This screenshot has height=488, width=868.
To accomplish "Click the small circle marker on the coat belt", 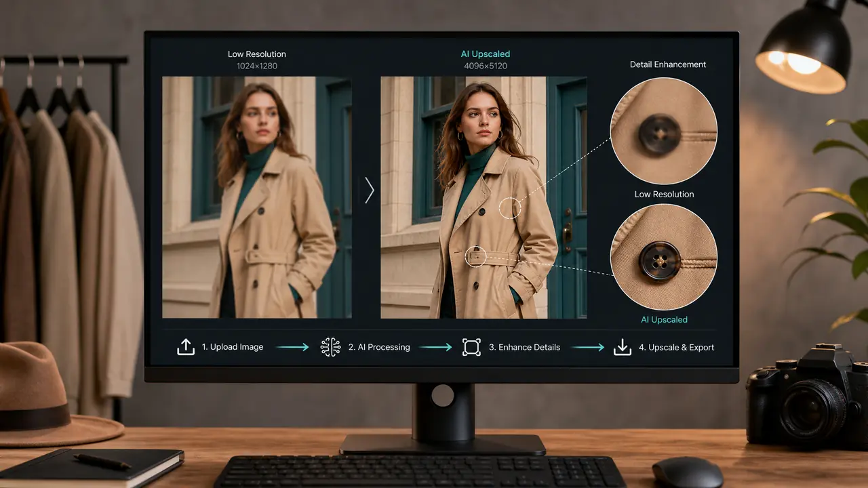I will [476, 257].
